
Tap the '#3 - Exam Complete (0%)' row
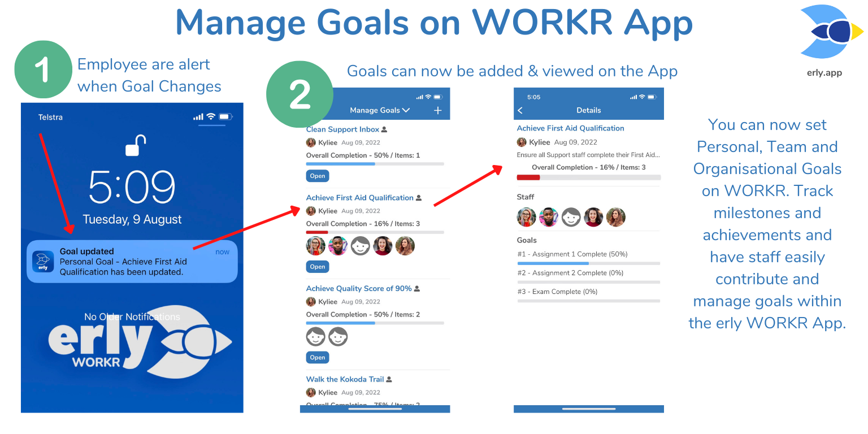point(557,292)
